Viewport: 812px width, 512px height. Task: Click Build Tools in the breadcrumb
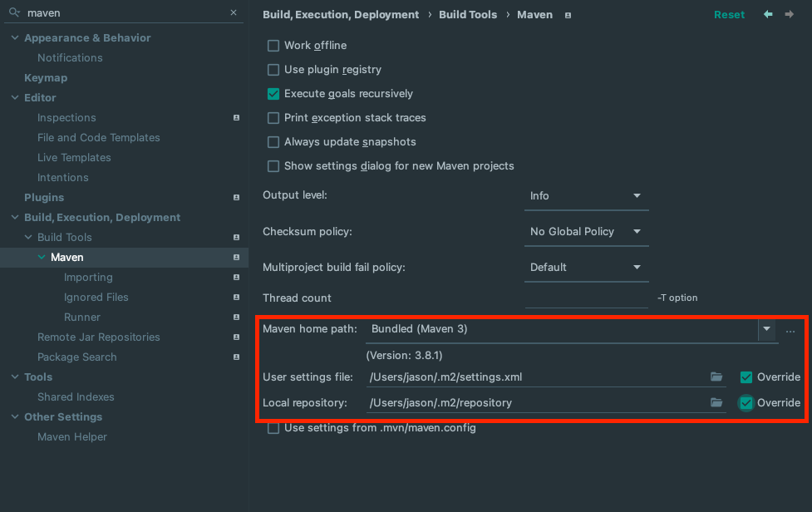(467, 15)
